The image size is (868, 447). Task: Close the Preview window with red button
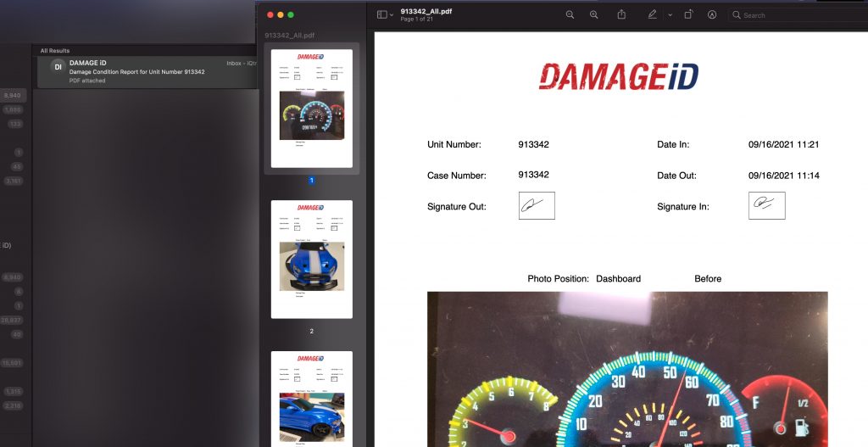[270, 15]
